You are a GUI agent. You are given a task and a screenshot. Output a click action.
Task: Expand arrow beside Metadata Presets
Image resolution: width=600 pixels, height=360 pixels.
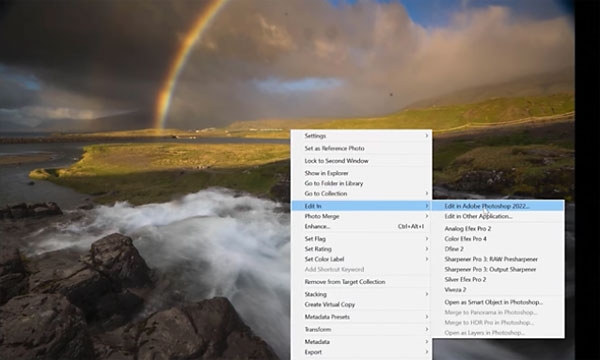coord(427,317)
